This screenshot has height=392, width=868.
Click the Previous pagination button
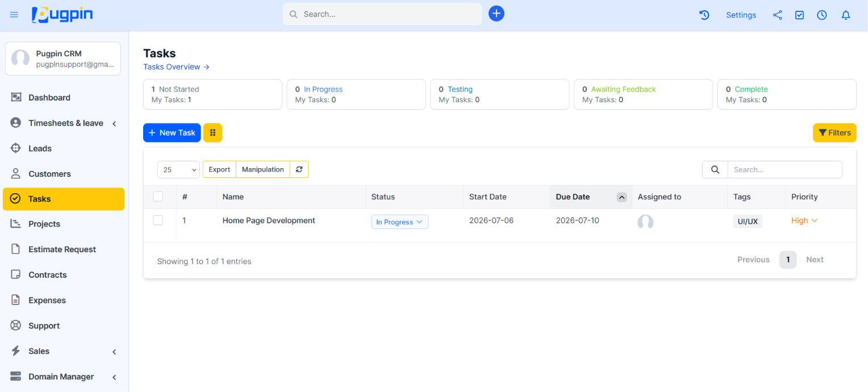pos(753,260)
